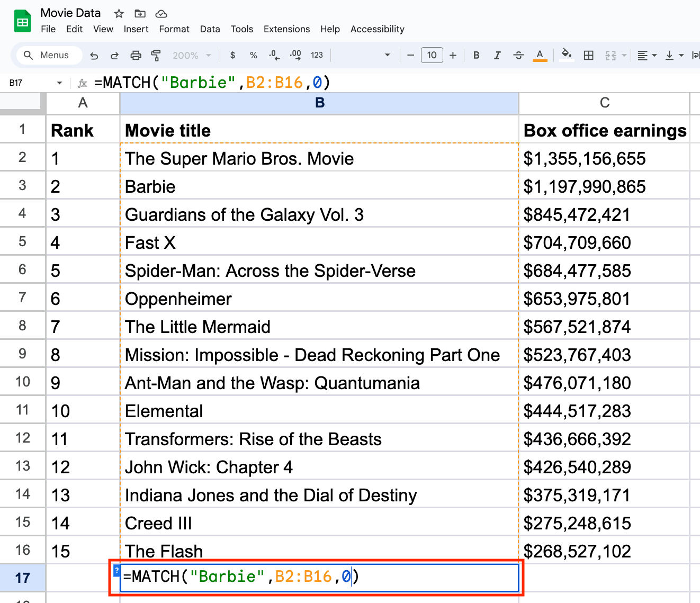
Task: Open the Format menu
Action: point(174,29)
